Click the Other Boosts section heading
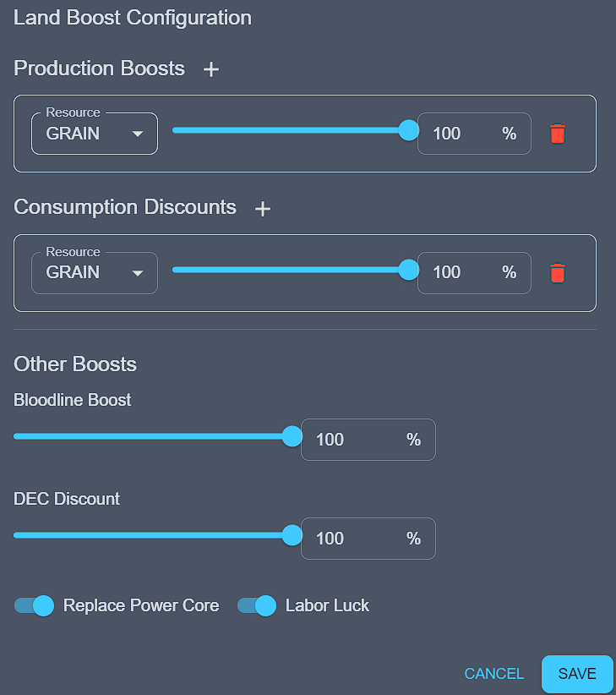This screenshot has height=695, width=616. point(75,364)
